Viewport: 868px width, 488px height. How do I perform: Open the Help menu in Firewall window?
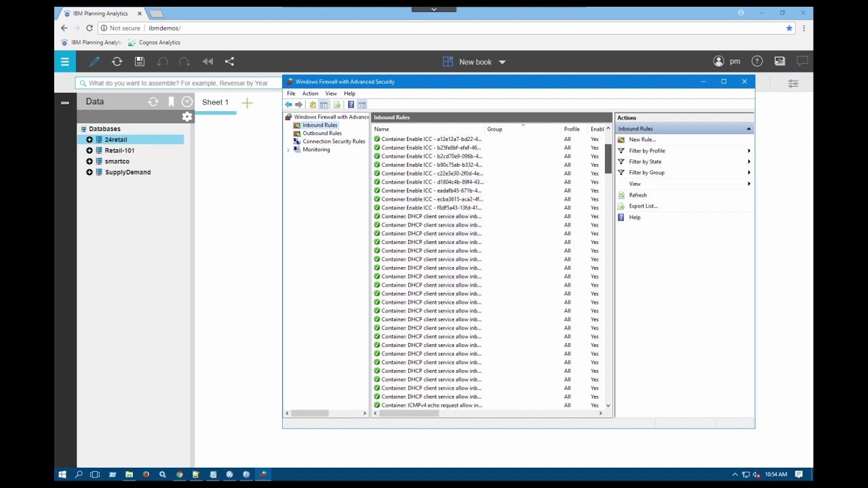pos(349,94)
